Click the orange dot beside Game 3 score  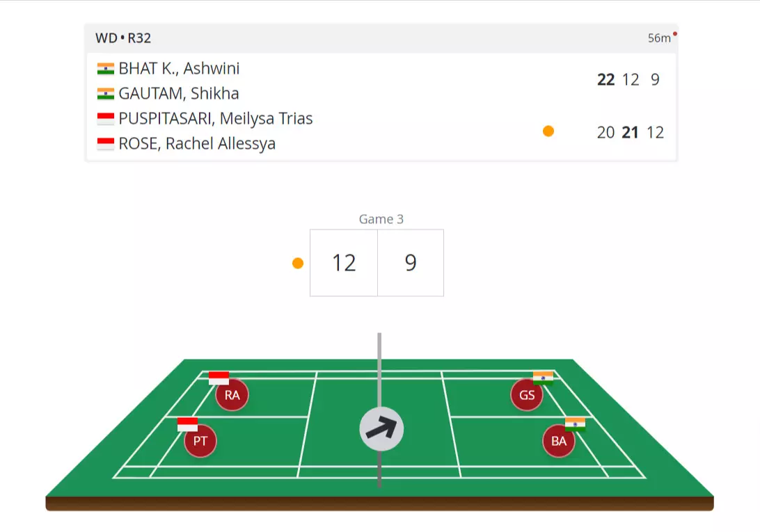[298, 264]
